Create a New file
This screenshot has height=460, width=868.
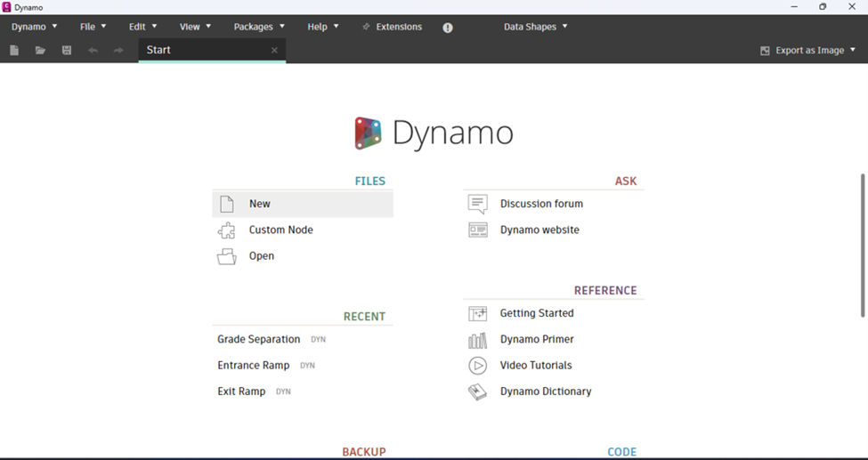coord(303,204)
